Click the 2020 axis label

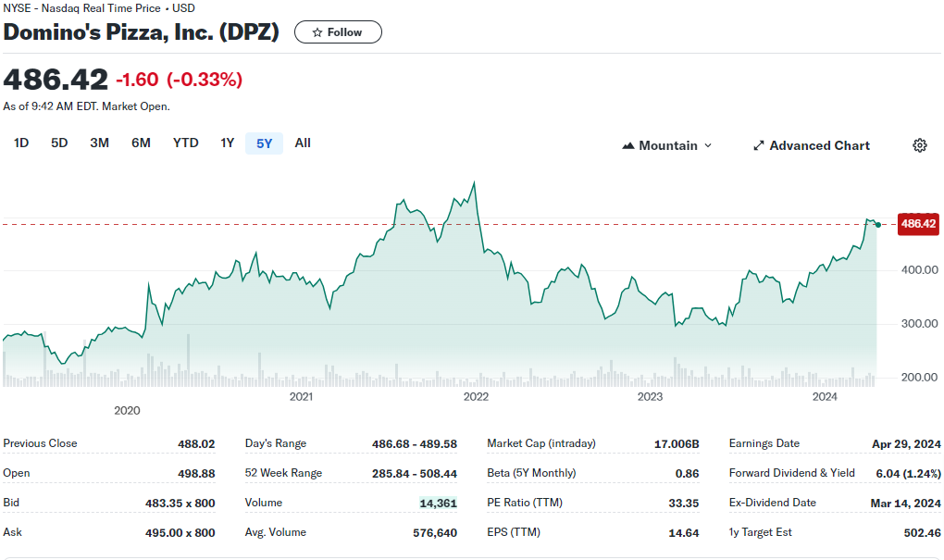pyautogui.click(x=127, y=411)
